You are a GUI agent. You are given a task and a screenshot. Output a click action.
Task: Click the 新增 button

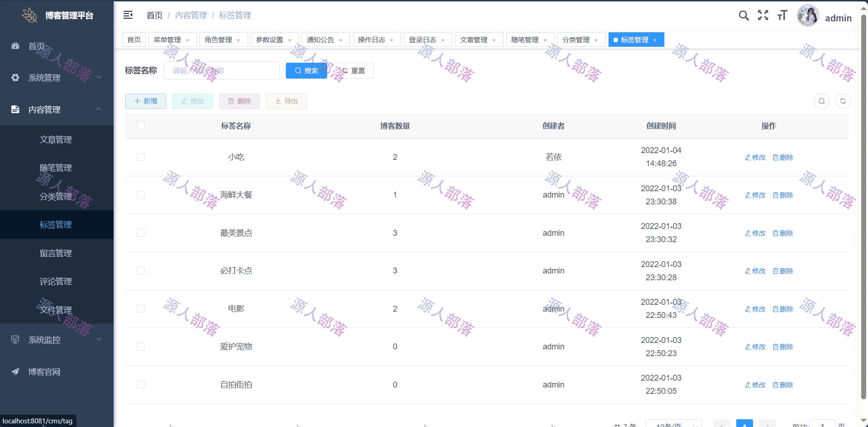point(145,101)
